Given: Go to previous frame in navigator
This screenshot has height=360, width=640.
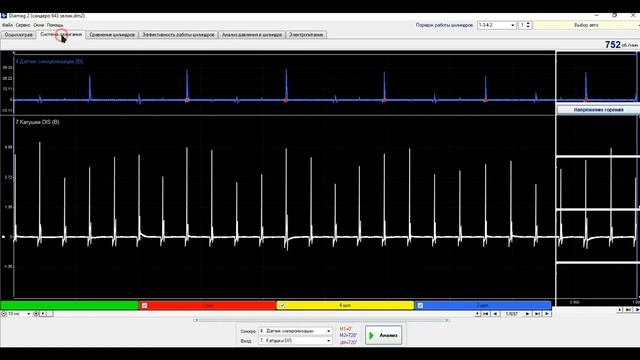Looking at the screenshot, I should [496, 314].
